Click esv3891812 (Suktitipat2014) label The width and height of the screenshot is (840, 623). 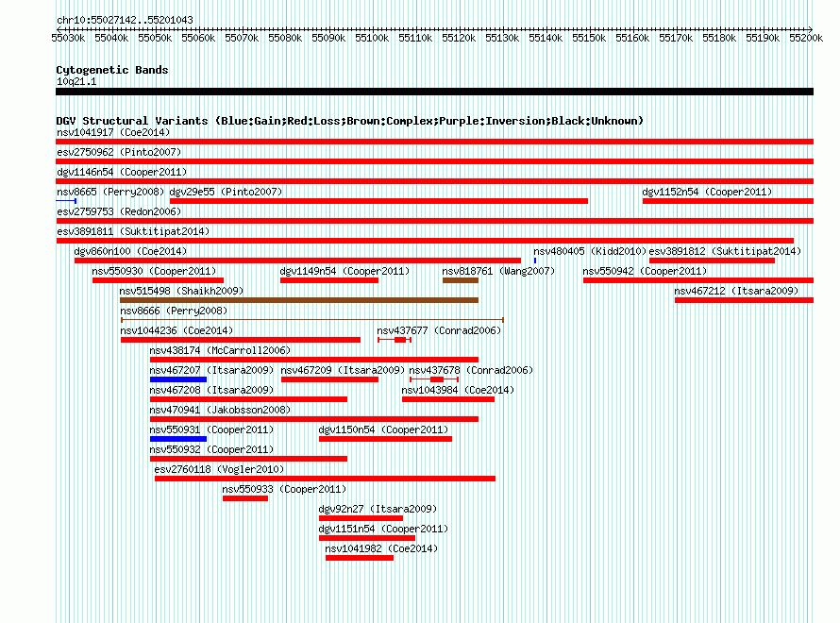[x=725, y=251]
